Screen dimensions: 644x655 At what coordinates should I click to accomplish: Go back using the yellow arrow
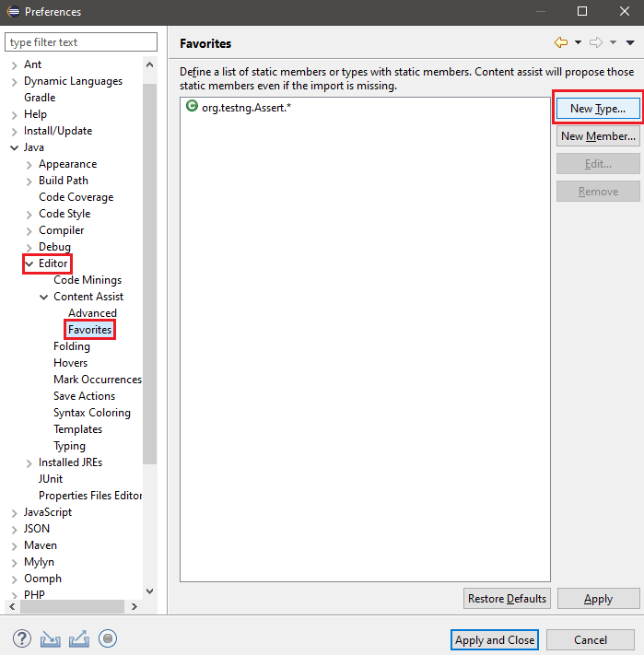pyautogui.click(x=560, y=42)
